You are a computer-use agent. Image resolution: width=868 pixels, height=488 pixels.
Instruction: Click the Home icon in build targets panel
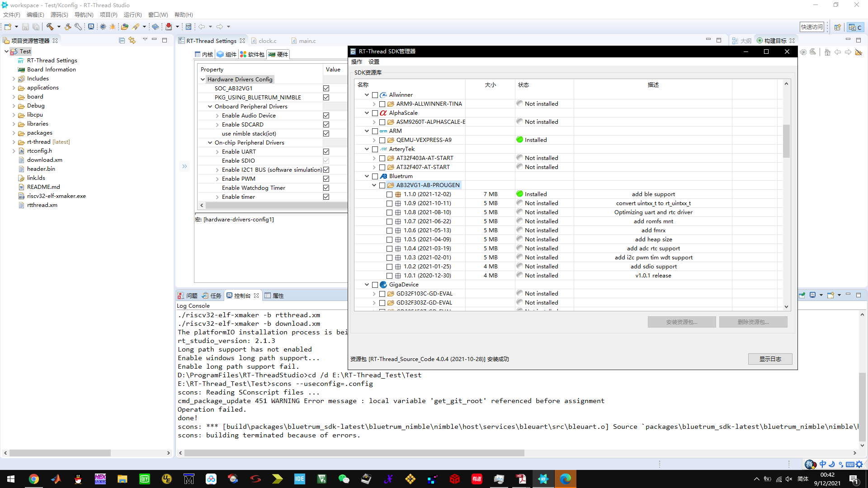click(x=827, y=52)
